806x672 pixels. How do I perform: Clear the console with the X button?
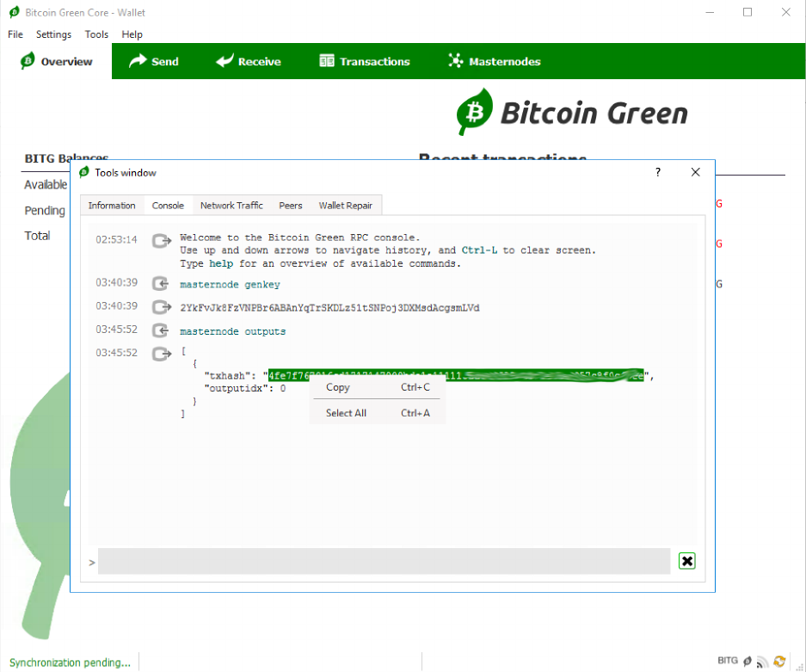click(x=686, y=561)
